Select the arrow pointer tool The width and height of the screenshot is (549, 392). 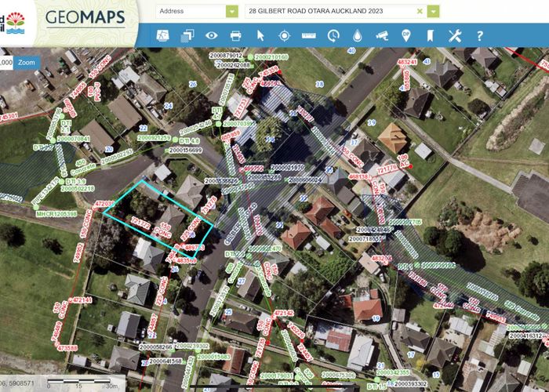point(260,35)
